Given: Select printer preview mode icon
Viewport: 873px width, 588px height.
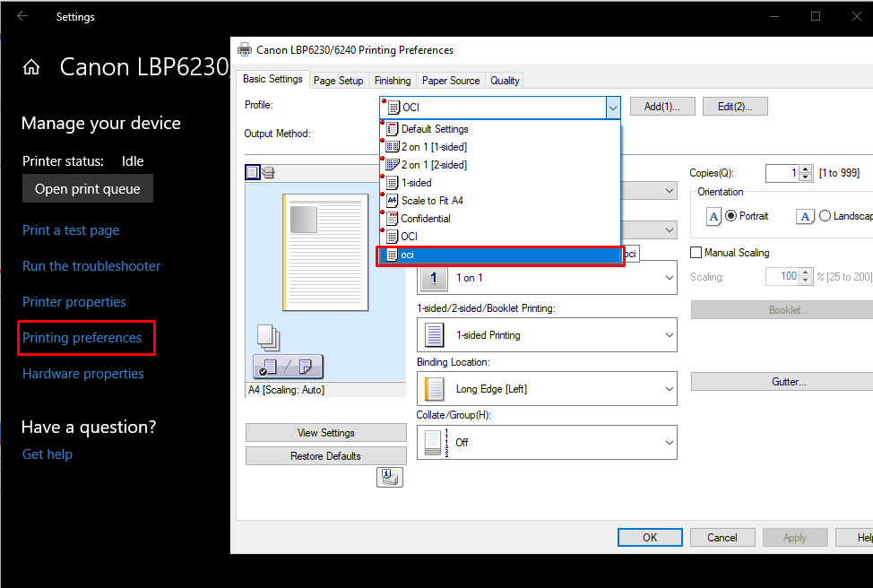Looking at the screenshot, I should click(x=268, y=173).
